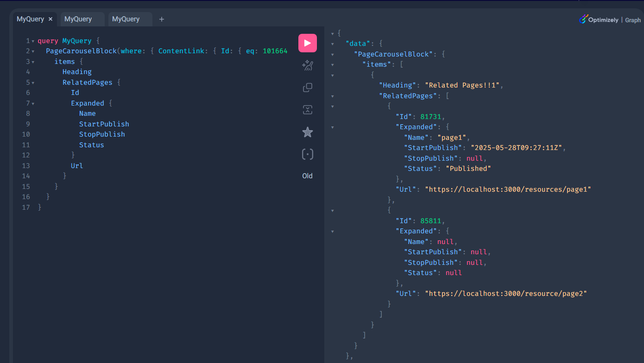Close the first MyQuery tab
This screenshot has width=644, height=363.
51,19
